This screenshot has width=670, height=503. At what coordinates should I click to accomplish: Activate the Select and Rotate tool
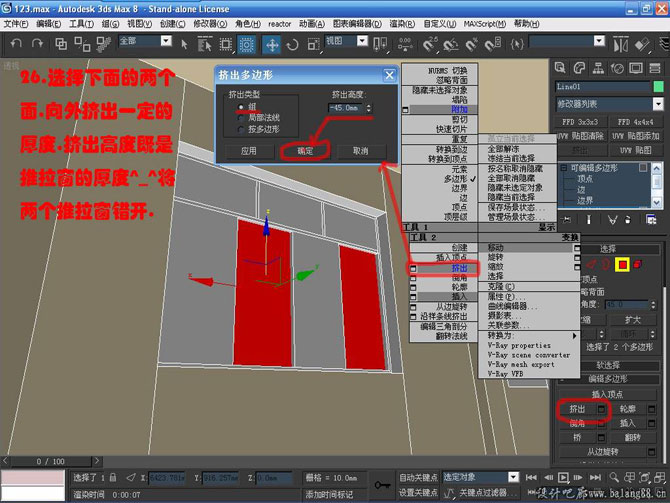(x=292, y=44)
